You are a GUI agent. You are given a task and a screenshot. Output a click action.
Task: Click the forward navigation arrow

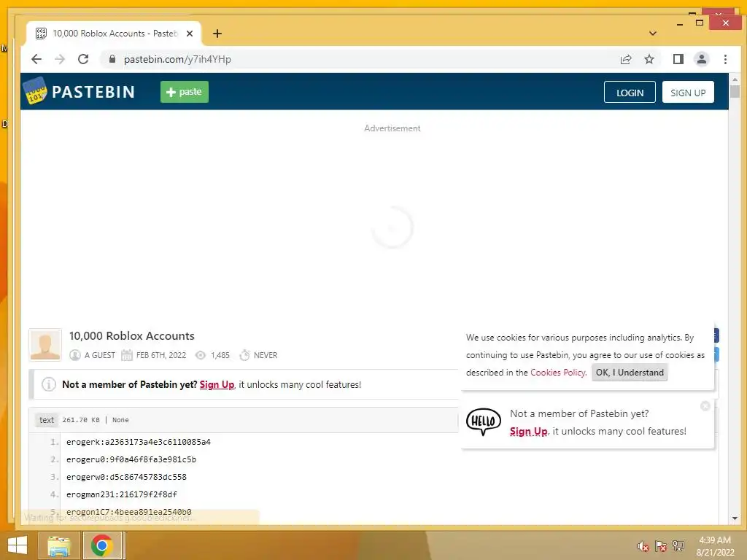(x=60, y=59)
